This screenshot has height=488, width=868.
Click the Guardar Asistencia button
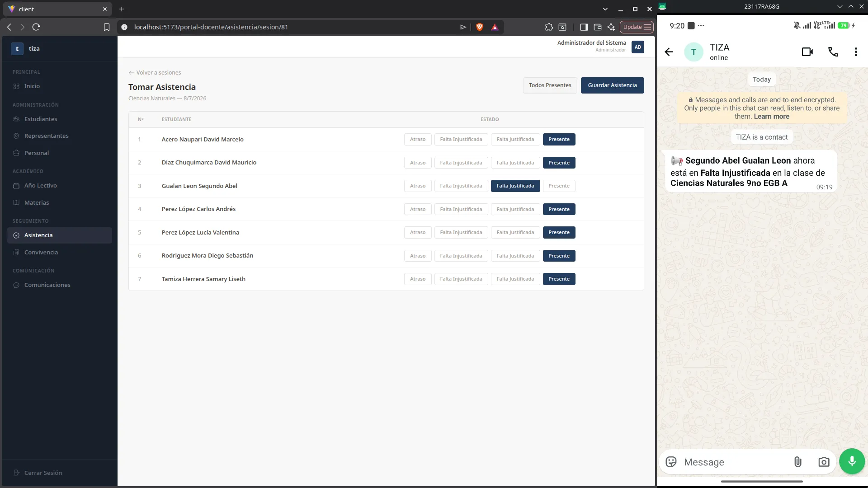[x=612, y=85]
